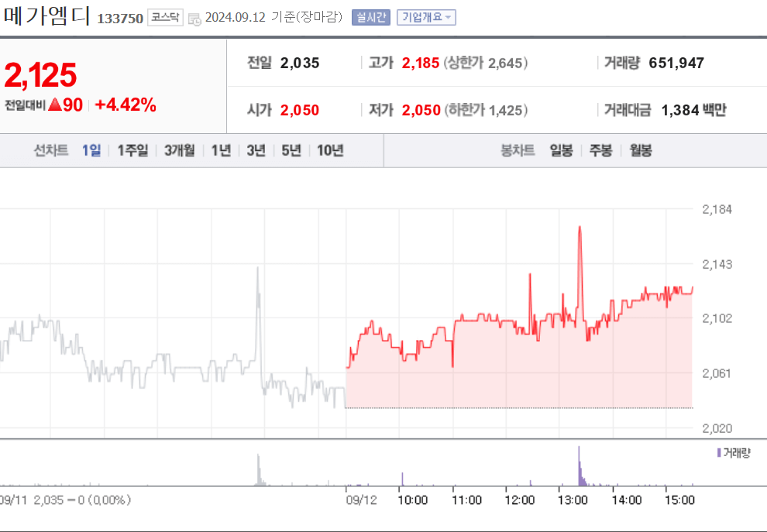
Task: Click the +4.42% change rate
Action: pos(126,105)
